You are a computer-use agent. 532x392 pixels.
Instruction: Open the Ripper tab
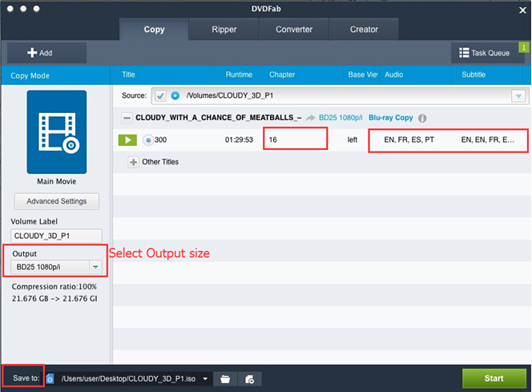click(x=224, y=30)
